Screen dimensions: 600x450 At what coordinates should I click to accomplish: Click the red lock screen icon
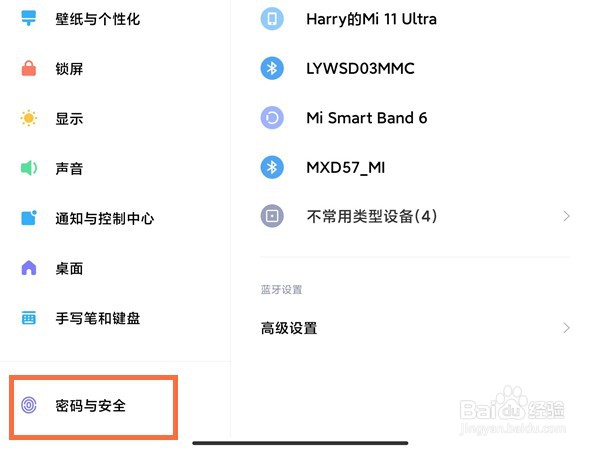point(29,68)
